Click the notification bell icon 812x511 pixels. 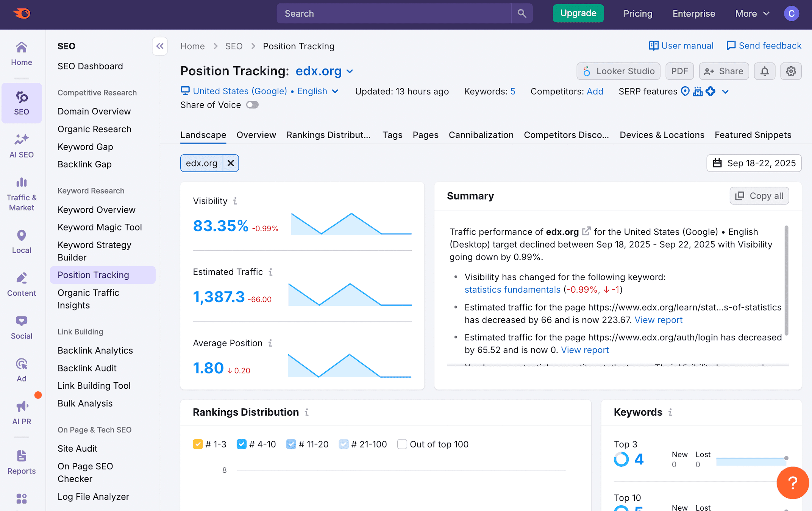click(764, 71)
